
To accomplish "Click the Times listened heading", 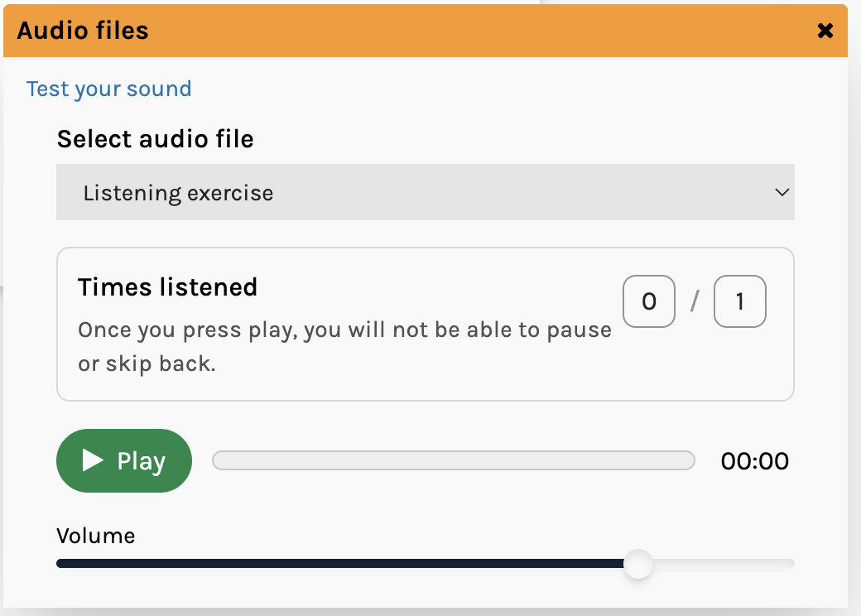I will pyautogui.click(x=167, y=287).
